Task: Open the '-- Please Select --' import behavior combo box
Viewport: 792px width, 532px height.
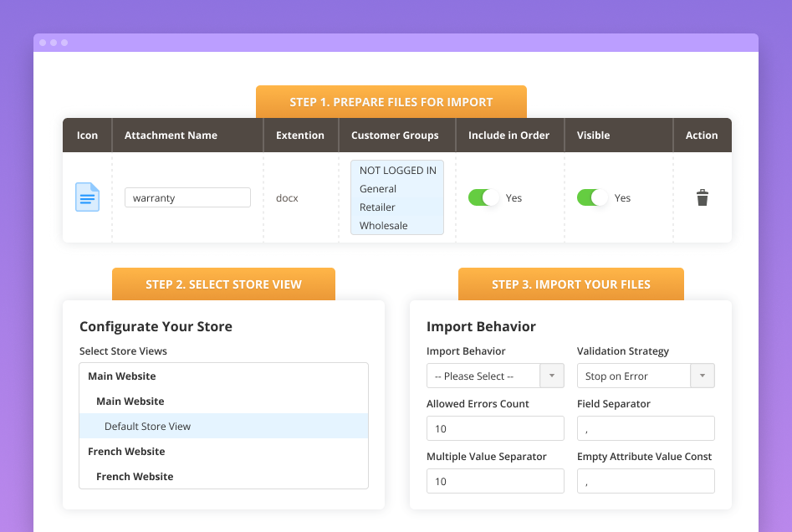Action: click(483, 376)
